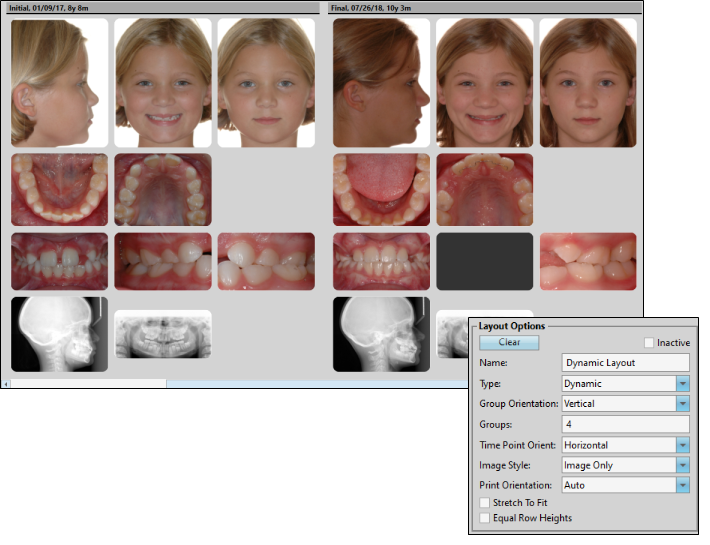Enable the Stretch To Fit checkbox
This screenshot has height=545, width=710.
click(485, 502)
